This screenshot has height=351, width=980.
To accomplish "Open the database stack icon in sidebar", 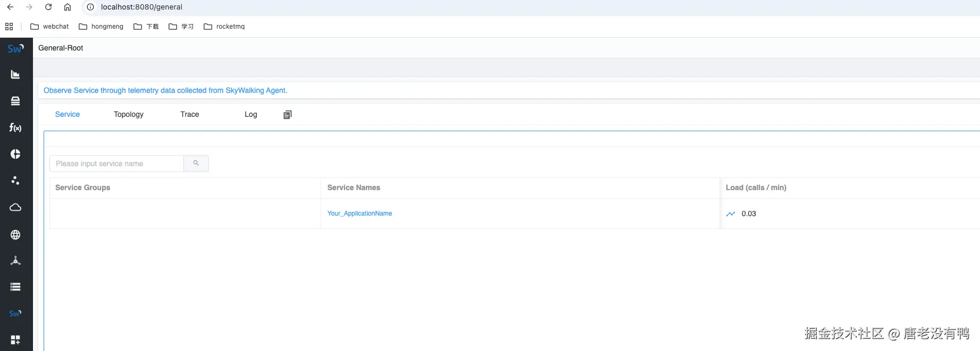I will (15, 101).
